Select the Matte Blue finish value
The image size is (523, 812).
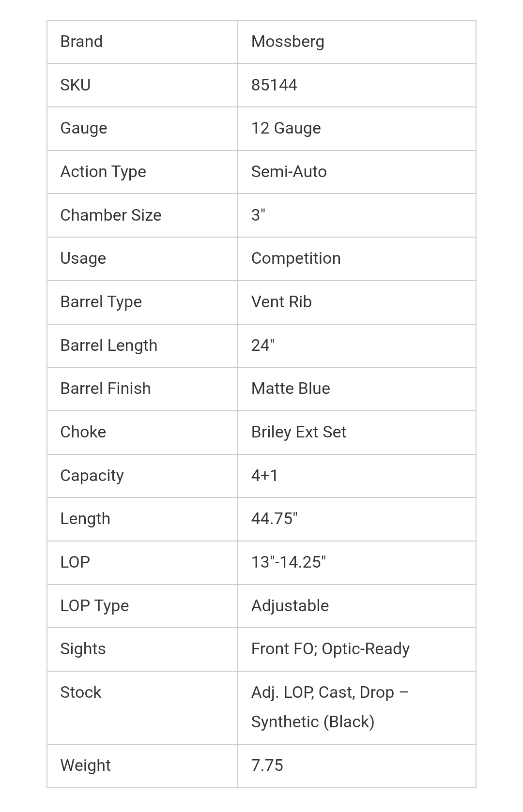click(291, 389)
